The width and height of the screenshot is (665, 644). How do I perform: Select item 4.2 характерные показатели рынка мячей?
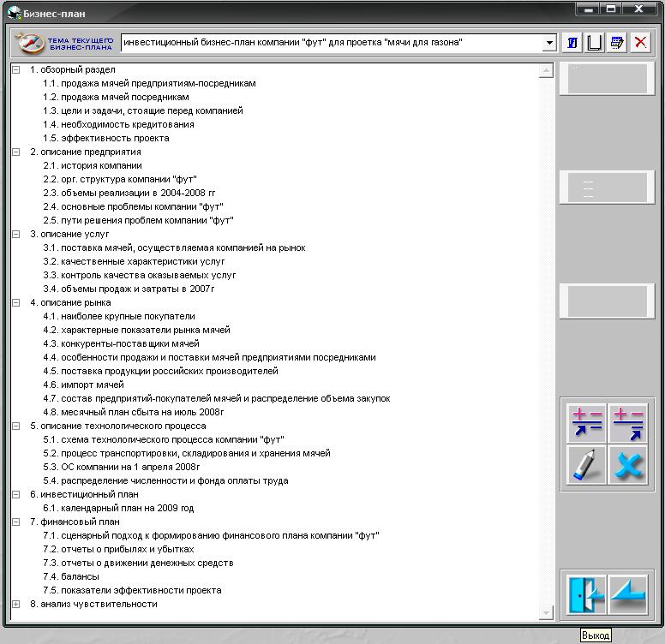click(x=136, y=330)
